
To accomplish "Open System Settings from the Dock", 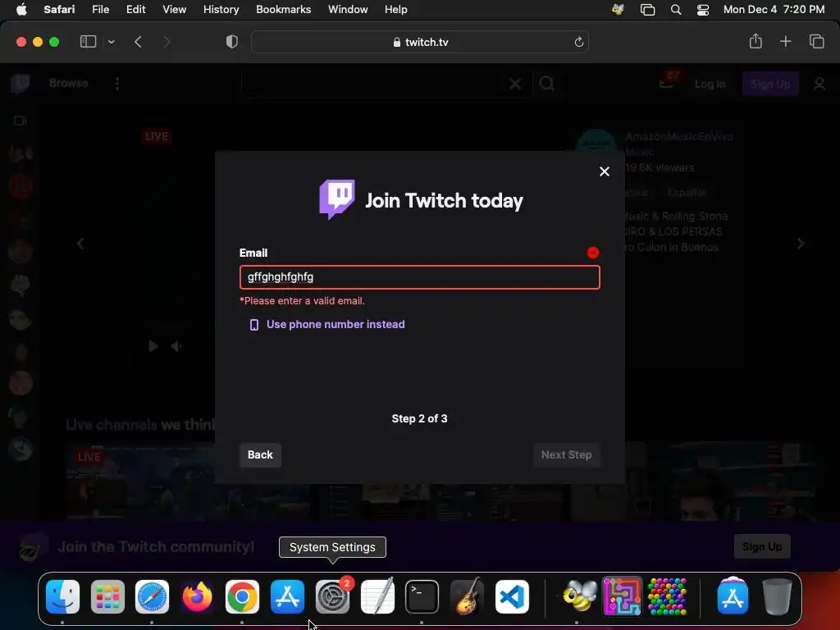I will coord(332,596).
